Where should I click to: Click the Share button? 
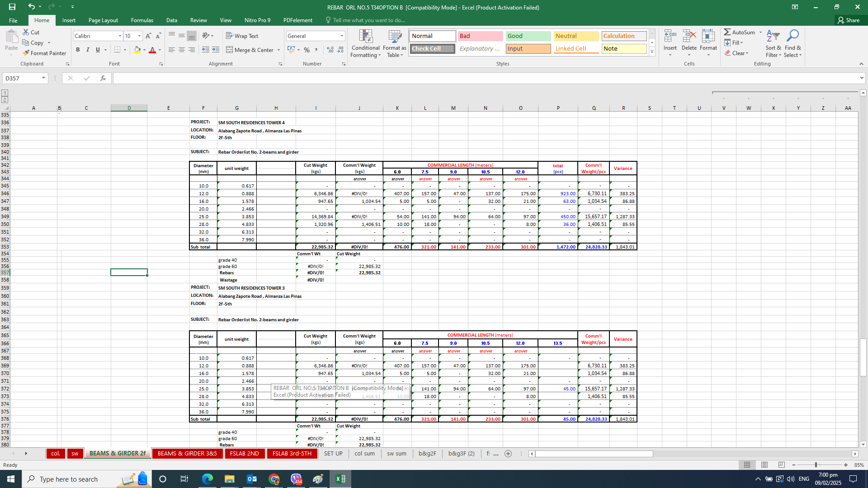click(x=849, y=20)
